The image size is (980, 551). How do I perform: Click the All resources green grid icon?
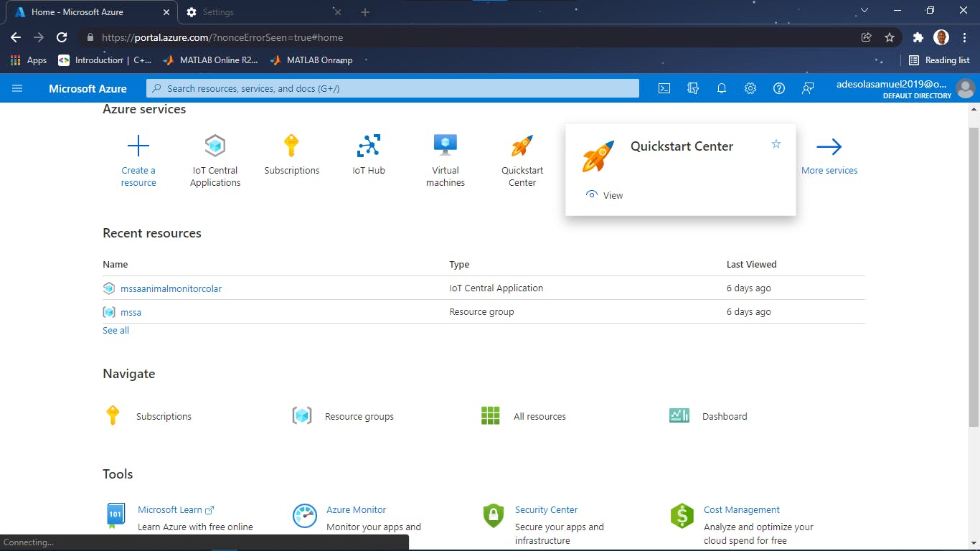[x=491, y=415]
